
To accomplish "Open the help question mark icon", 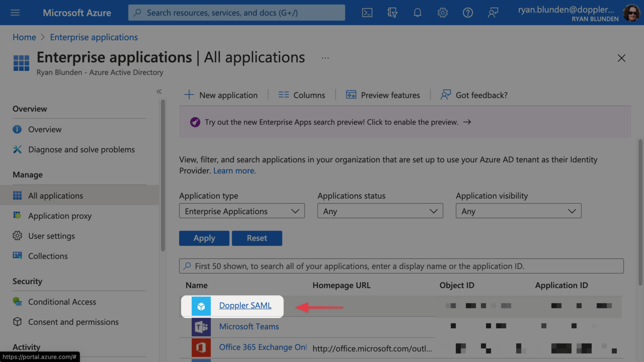I will coord(468,13).
